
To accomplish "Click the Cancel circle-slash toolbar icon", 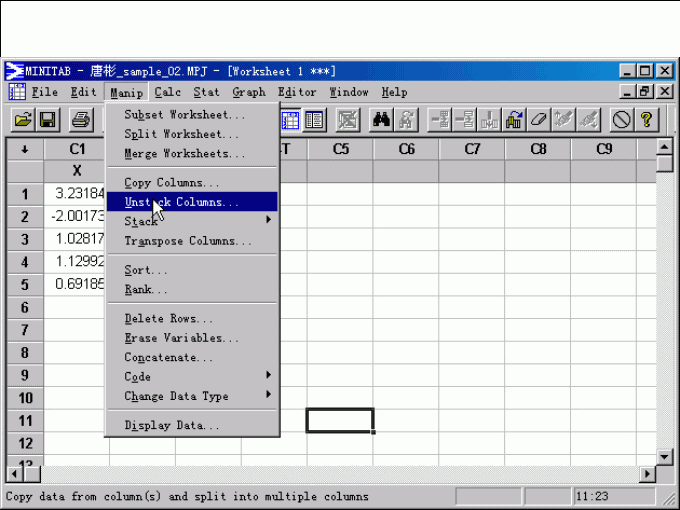I will coord(622,120).
